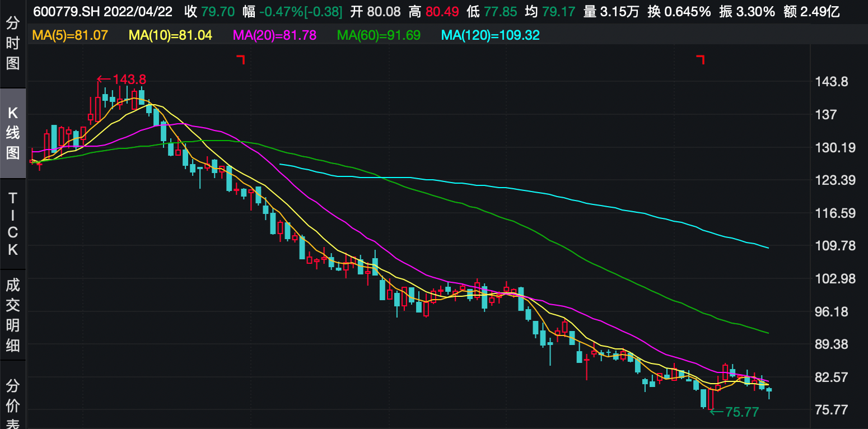Select the K线图 tab
868x429 pixels.
[x=13, y=133]
